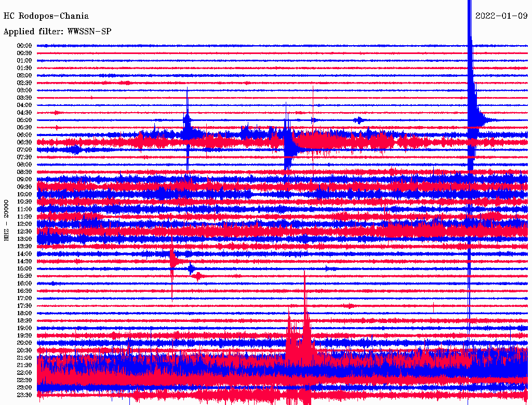Screen dimensions: 532x405
Task: Select the 00:00 time marker
Action: 24,46
